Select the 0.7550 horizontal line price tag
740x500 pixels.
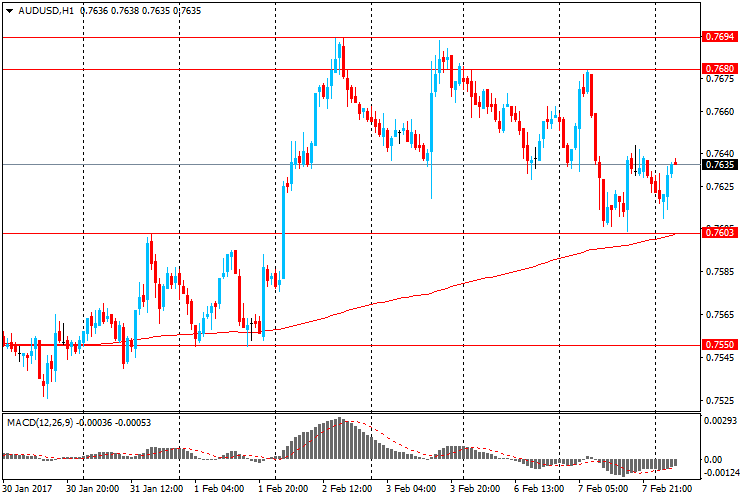click(719, 345)
